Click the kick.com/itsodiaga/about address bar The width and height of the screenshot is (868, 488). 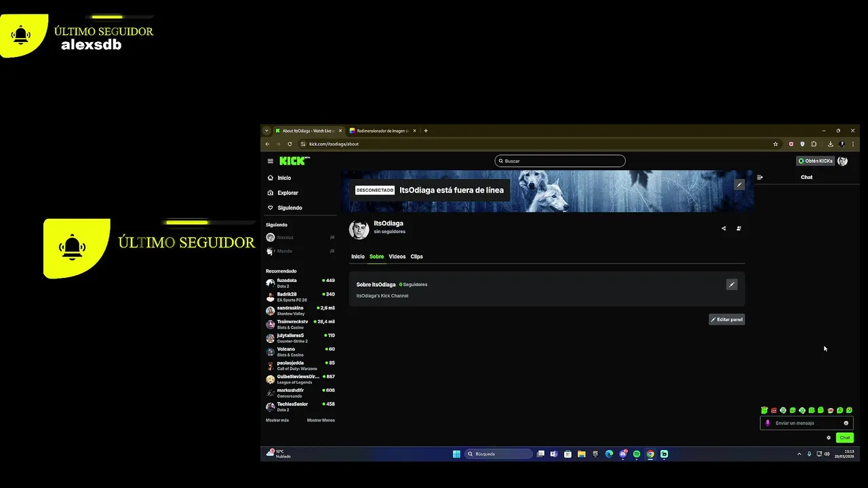pos(334,144)
